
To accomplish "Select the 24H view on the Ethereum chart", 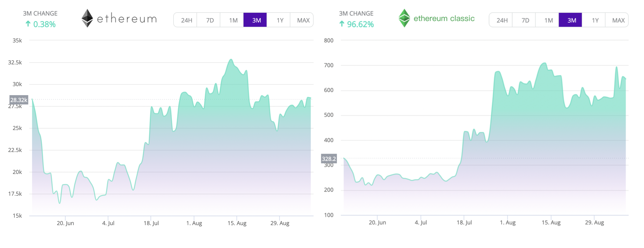I will (186, 20).
